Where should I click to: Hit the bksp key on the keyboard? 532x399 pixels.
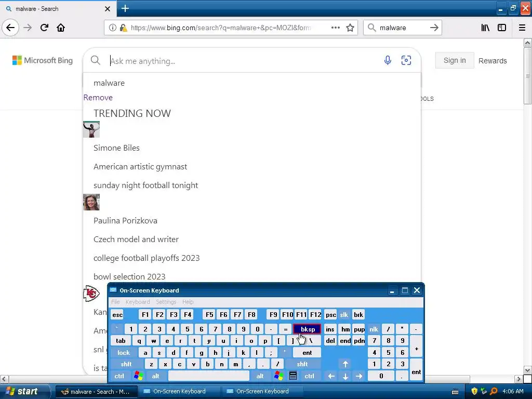307,329
